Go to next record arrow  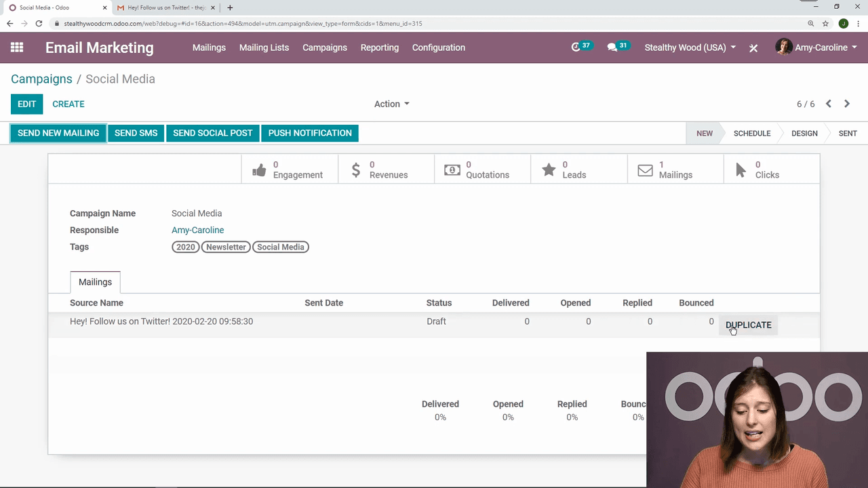(x=847, y=104)
